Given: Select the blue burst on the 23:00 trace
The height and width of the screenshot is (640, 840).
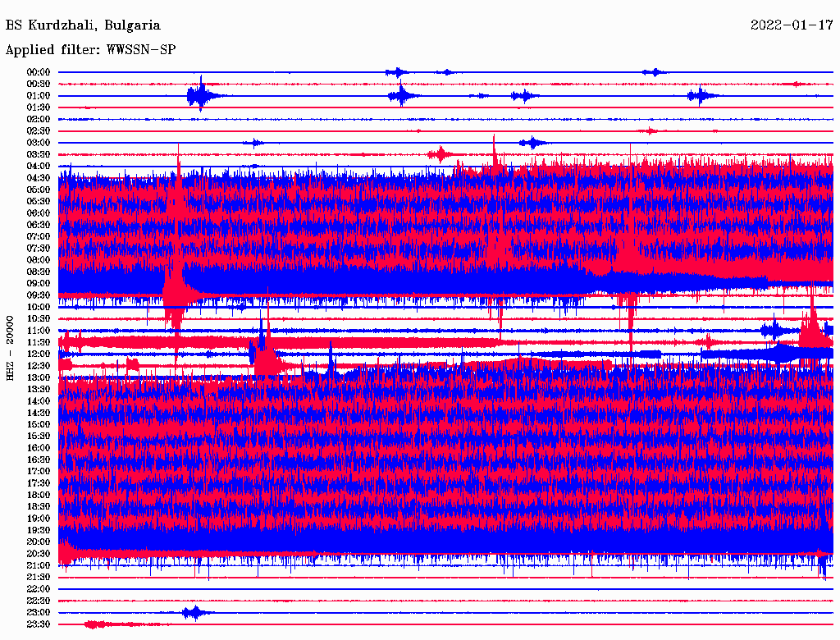Looking at the screenshot, I should [194, 613].
